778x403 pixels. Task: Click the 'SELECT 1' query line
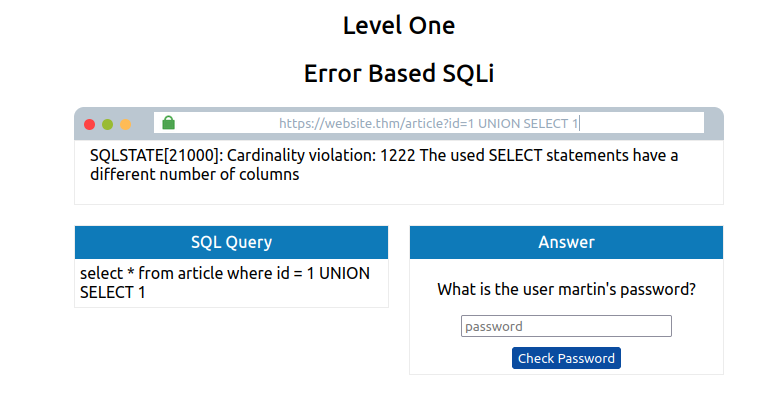coord(113,293)
